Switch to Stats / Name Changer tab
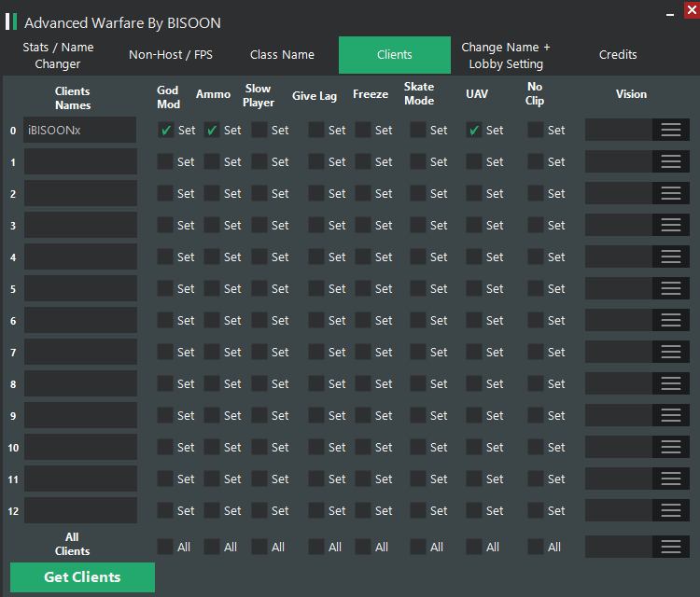This screenshot has width=700, height=597. [x=58, y=55]
